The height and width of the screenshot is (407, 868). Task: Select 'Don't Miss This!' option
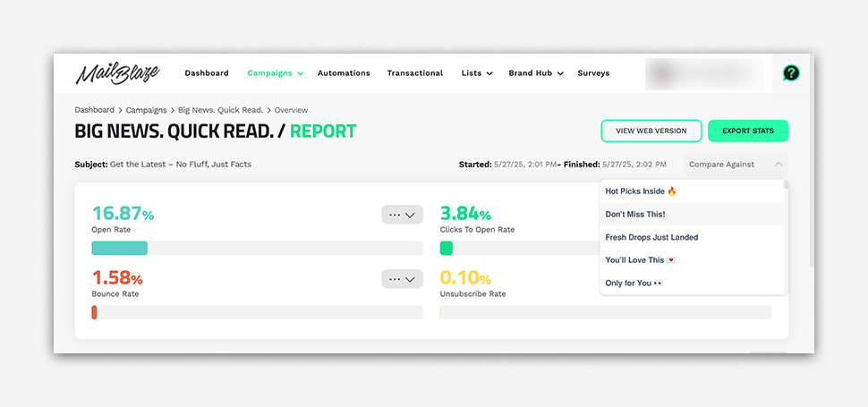point(692,214)
